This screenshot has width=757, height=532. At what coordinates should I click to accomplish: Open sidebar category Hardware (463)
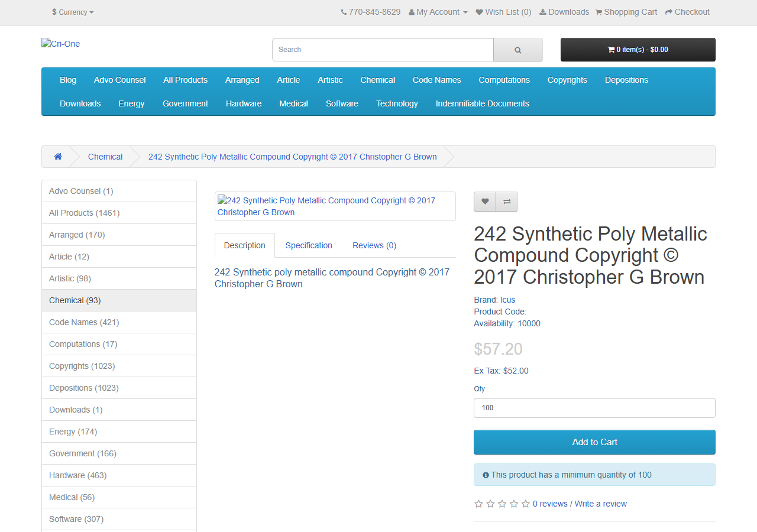pos(119,475)
